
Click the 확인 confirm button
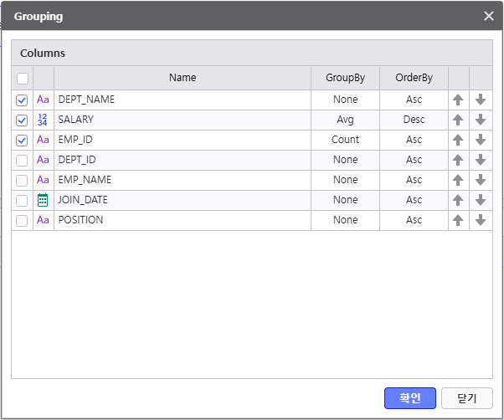(410, 398)
